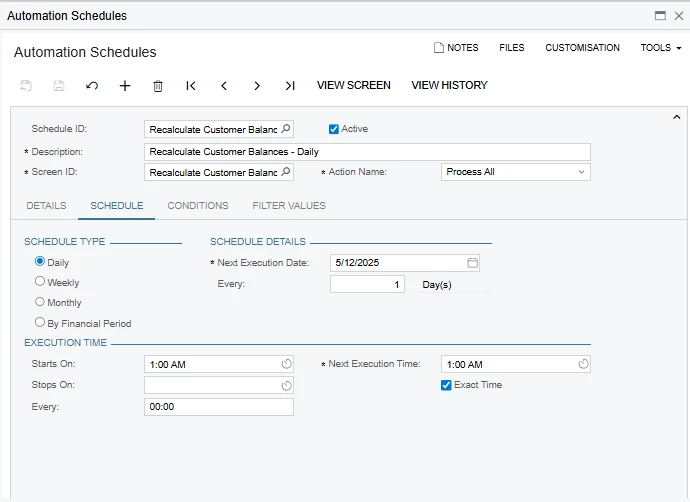The height and width of the screenshot is (502, 690).
Task: Select the Daily schedule type
Action: pos(40,261)
